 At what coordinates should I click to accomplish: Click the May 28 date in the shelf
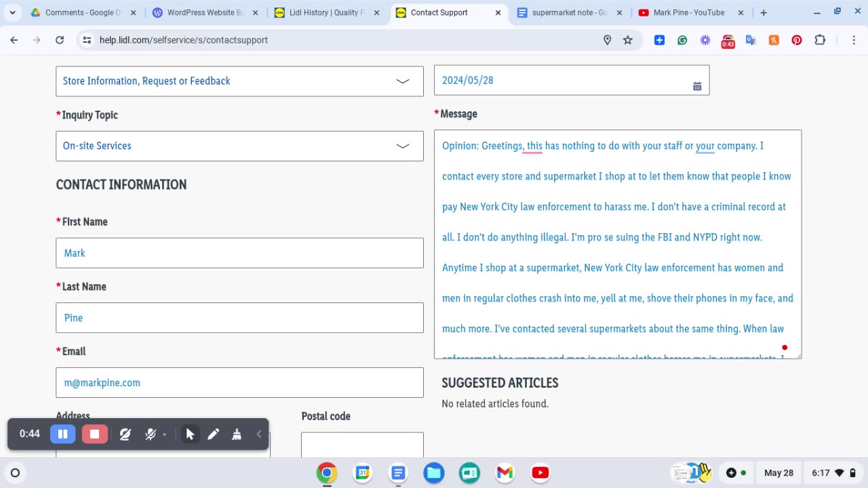pyautogui.click(x=778, y=473)
